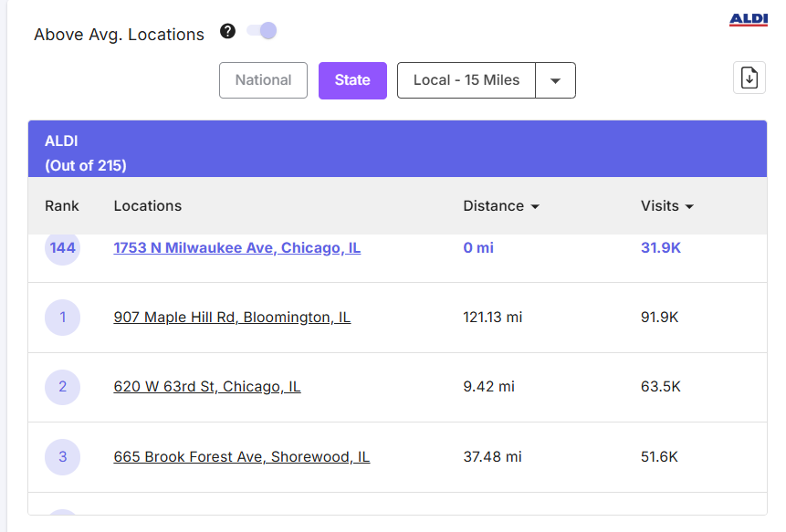
Task: Click the ALDI (Out of 215) table title
Action: 86,153
